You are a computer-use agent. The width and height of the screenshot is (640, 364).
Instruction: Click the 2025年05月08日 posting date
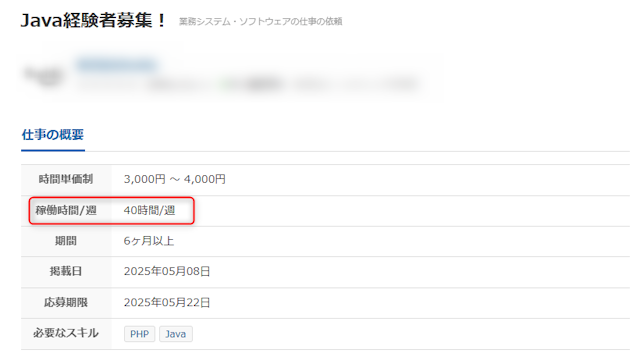pos(167,271)
